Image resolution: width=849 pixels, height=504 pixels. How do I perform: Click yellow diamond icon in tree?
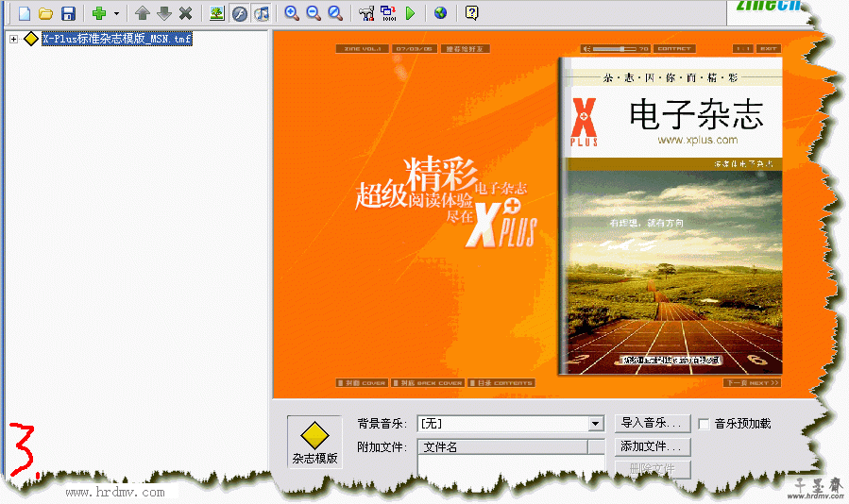31,39
